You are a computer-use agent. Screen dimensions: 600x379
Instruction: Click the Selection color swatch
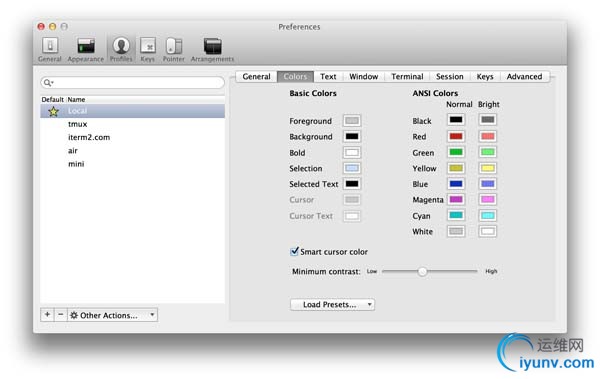point(352,168)
